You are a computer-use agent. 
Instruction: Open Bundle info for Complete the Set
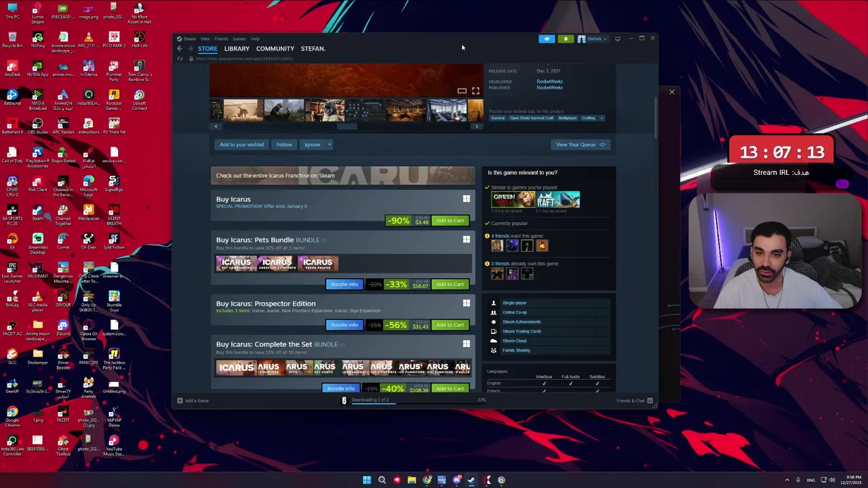[x=341, y=388]
